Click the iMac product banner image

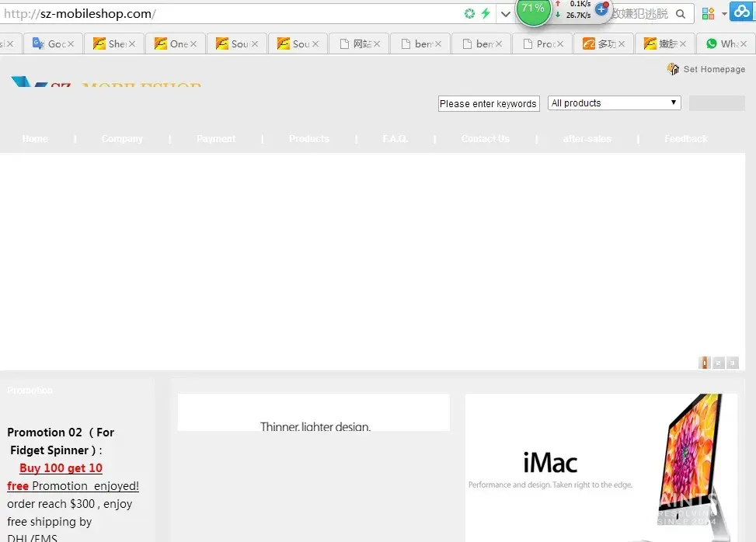601,467
